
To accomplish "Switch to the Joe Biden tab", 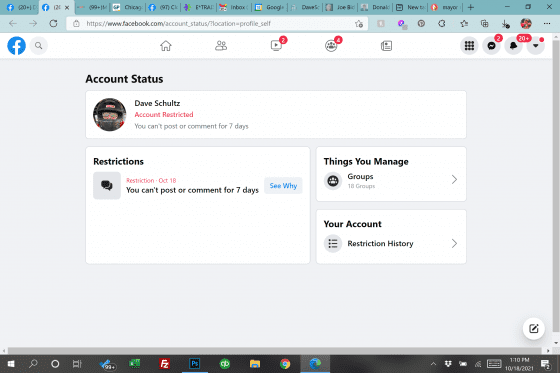I will coord(341,7).
